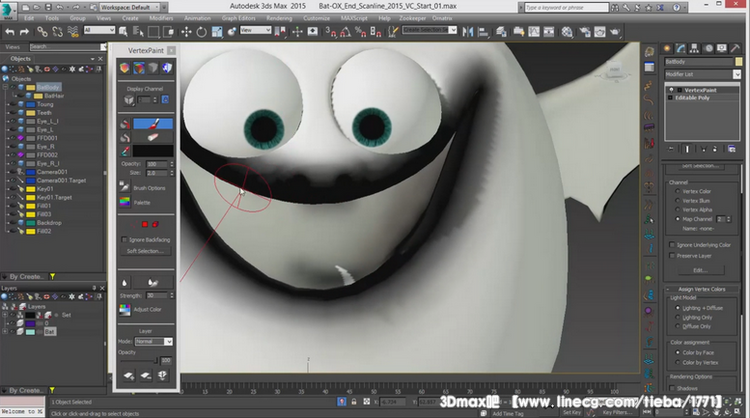Image resolution: width=750 pixels, height=418 pixels.
Task: Activate Select and Move tool
Action: pos(186,32)
